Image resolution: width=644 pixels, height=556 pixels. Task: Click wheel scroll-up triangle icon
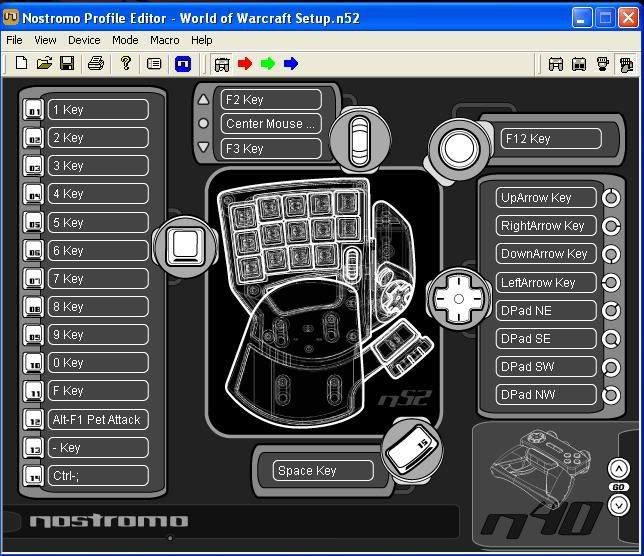tap(203, 99)
